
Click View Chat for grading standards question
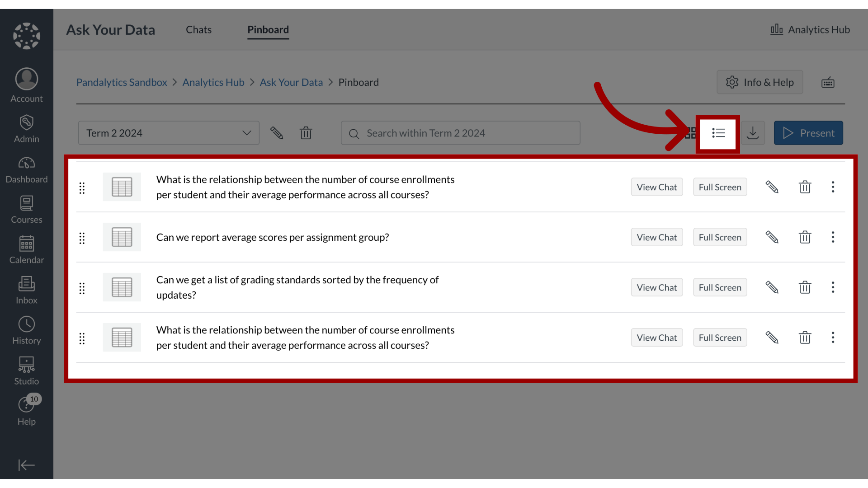pos(656,286)
